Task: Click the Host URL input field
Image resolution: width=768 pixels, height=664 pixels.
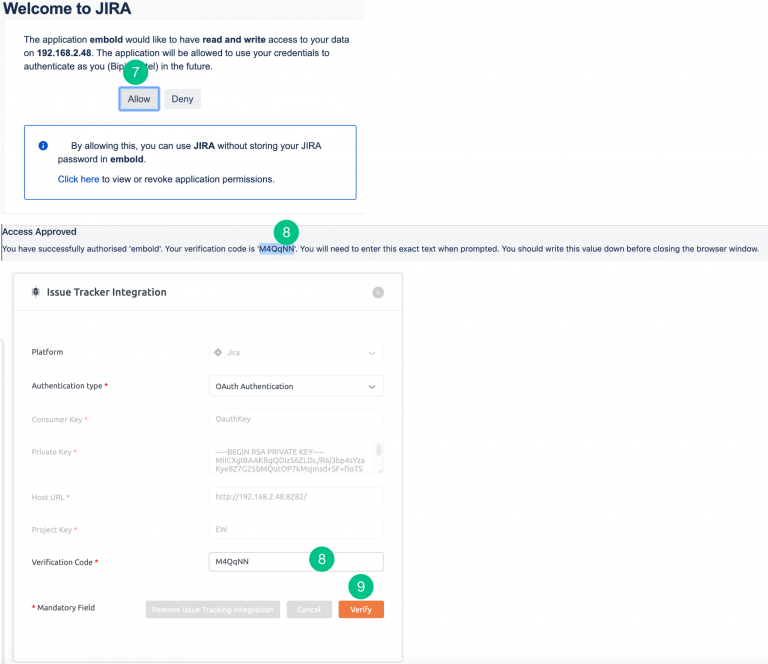Action: [x=296, y=497]
